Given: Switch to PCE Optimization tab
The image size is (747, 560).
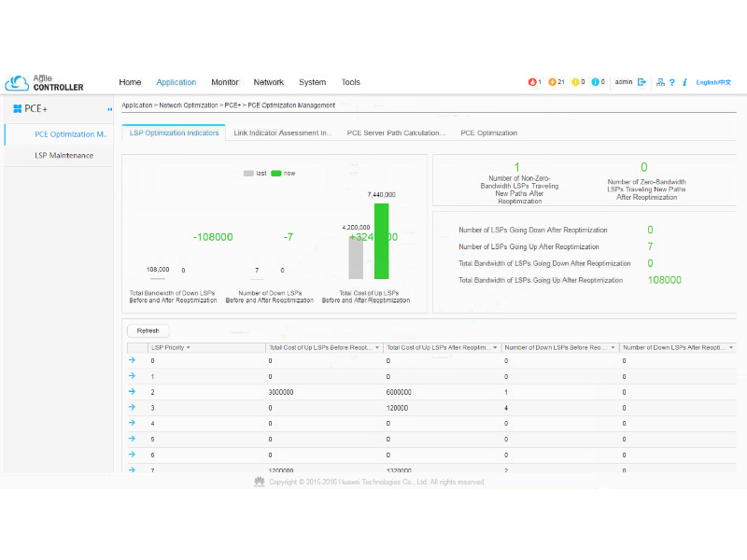Looking at the screenshot, I should (x=488, y=133).
